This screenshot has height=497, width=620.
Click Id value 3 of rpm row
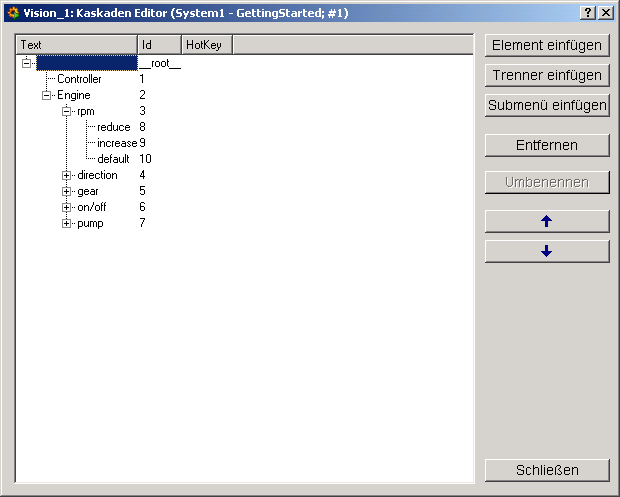(142, 111)
